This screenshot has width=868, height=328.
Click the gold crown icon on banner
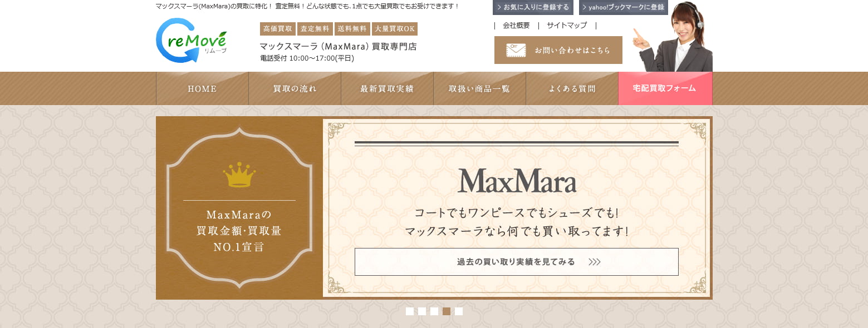[x=239, y=175]
